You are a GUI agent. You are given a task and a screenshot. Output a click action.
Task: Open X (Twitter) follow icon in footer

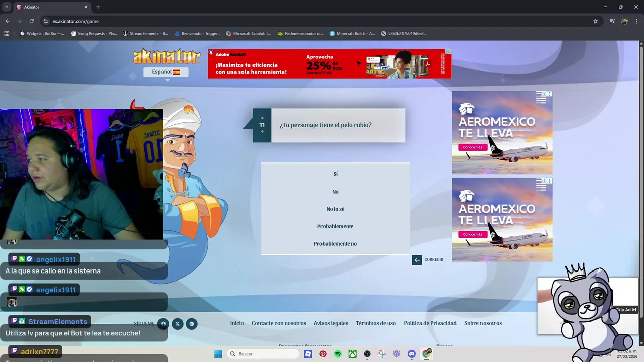[x=177, y=324]
